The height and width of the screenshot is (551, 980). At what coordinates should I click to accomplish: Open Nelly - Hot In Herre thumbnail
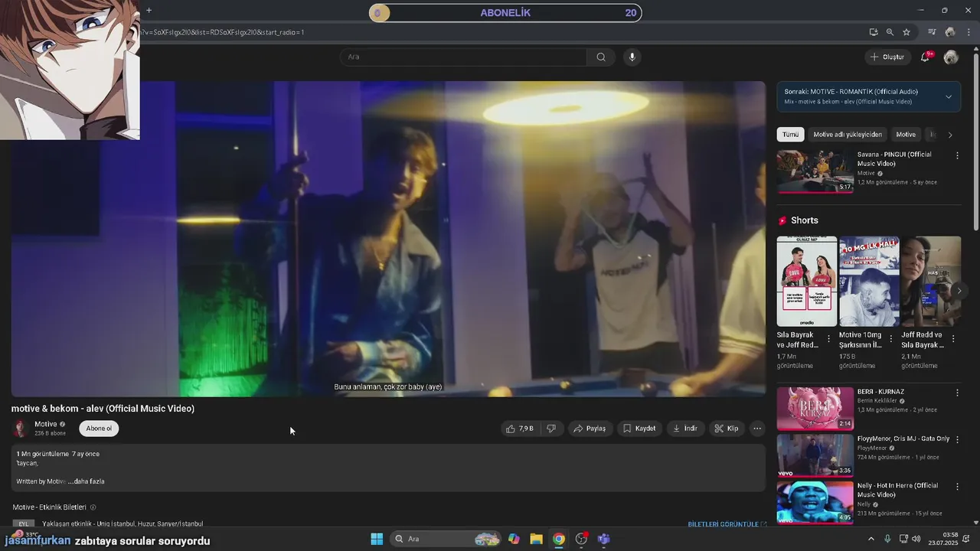(815, 502)
